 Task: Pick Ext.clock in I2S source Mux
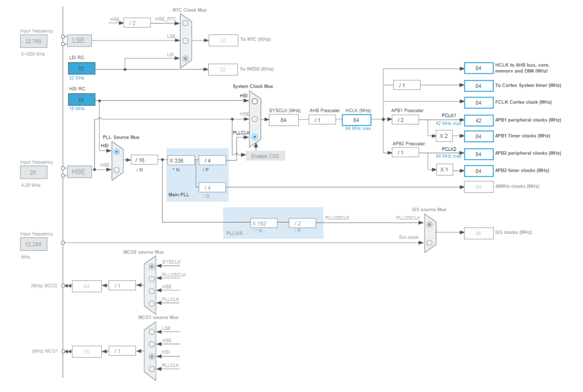(429, 242)
